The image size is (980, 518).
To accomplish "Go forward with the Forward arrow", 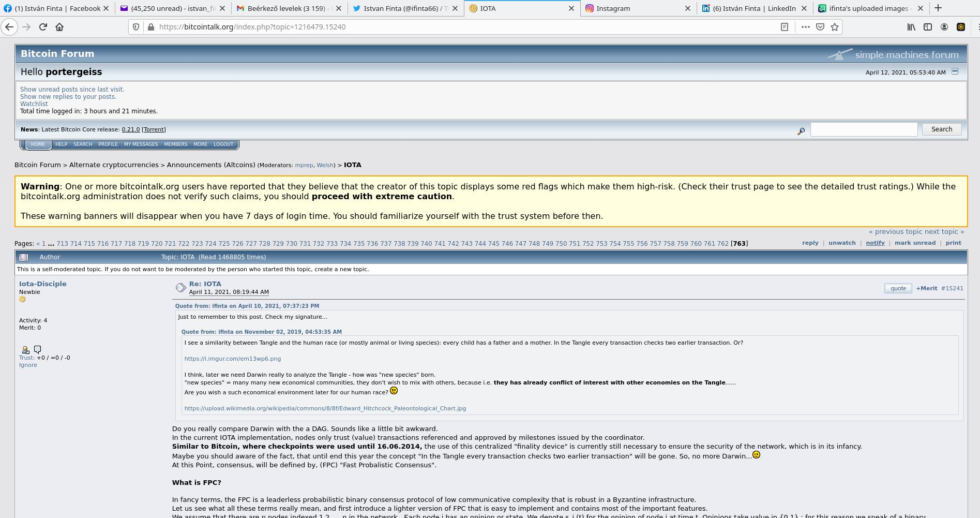I will coord(26,27).
